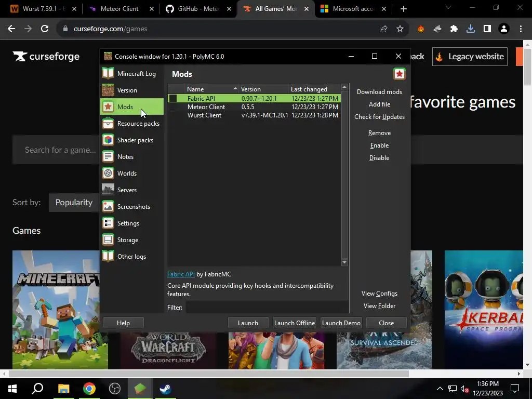Open OBS Studio from the taskbar
Screen dimensions: 532x399
[x=115, y=389]
